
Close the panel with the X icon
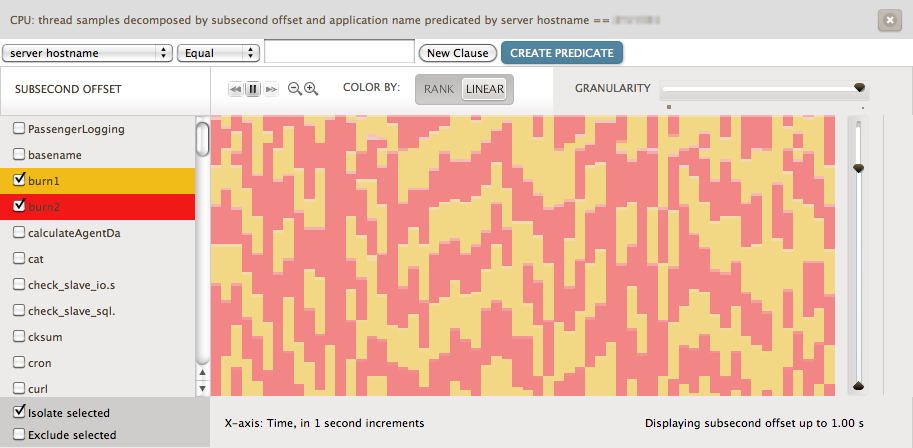click(x=888, y=19)
